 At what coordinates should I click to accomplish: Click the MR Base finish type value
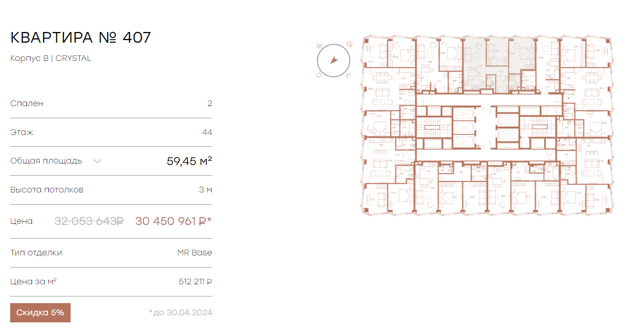tap(195, 252)
